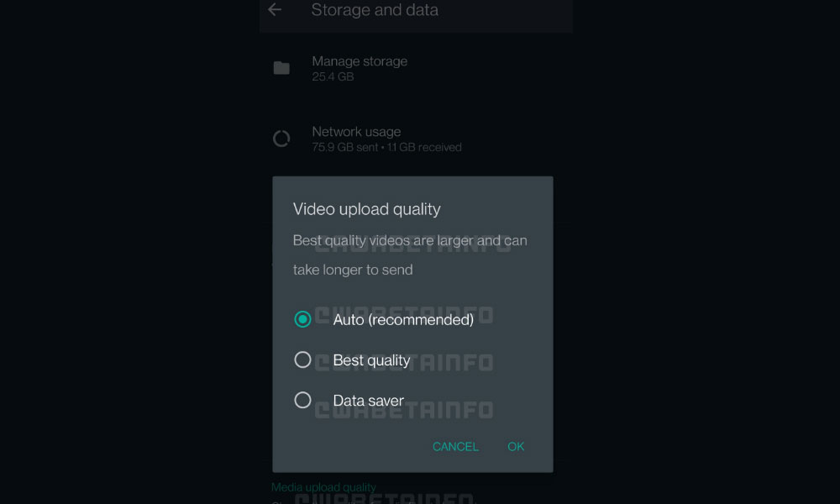Click the 75.9 GB sent usage text

click(x=346, y=147)
